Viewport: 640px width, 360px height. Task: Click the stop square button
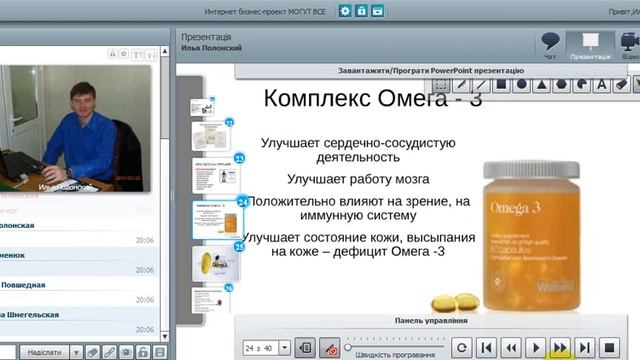click(609, 348)
